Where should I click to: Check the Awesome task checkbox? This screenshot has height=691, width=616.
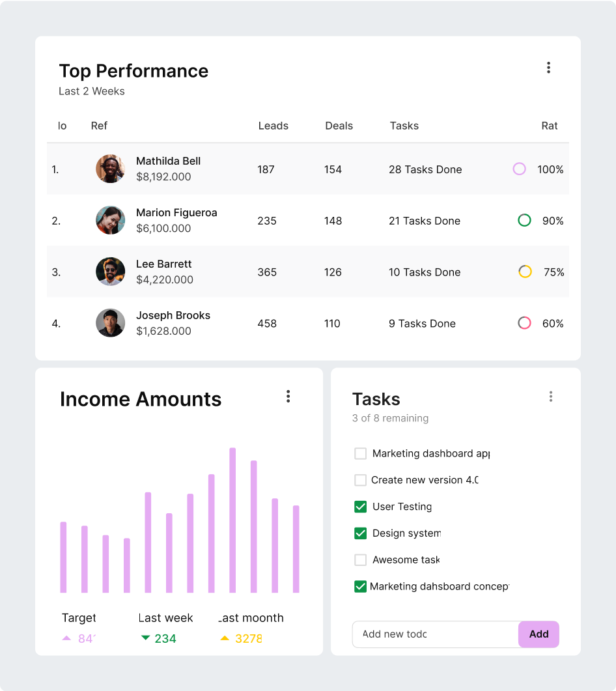[360, 560]
